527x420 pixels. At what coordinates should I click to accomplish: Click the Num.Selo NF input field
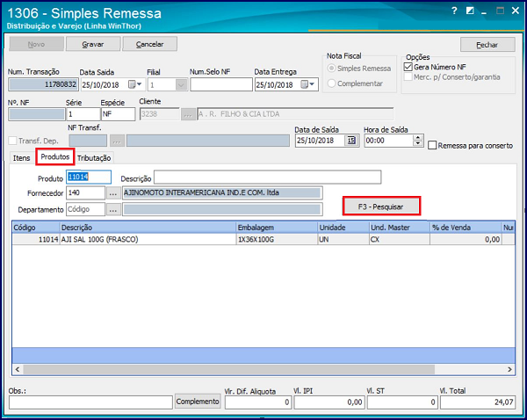click(x=221, y=84)
